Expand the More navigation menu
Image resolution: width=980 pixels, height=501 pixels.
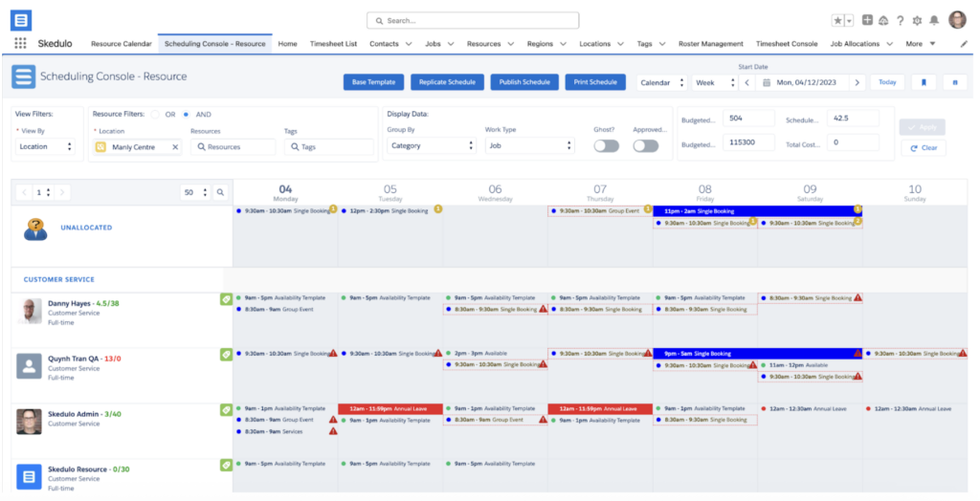920,44
